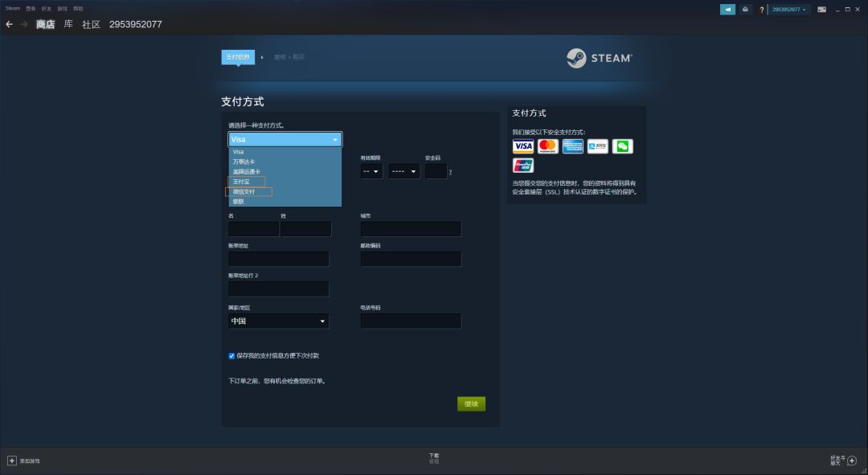Click the WeChat Pay logo
This screenshot has height=475, width=868.
[622, 146]
